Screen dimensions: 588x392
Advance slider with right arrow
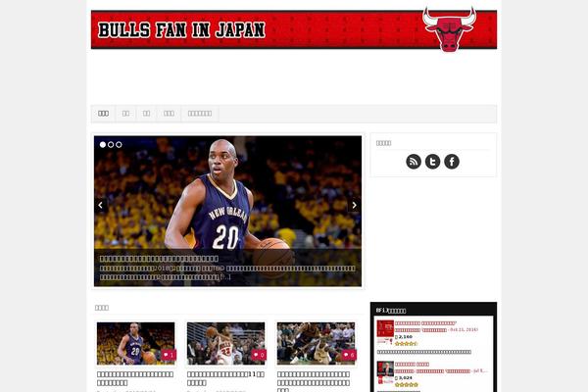[x=354, y=205]
